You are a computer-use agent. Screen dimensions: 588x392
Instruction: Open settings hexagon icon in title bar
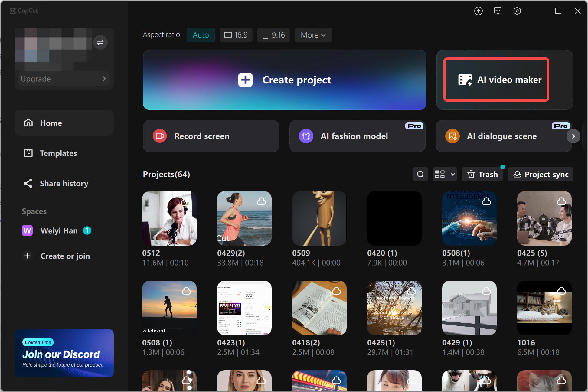[x=517, y=11]
